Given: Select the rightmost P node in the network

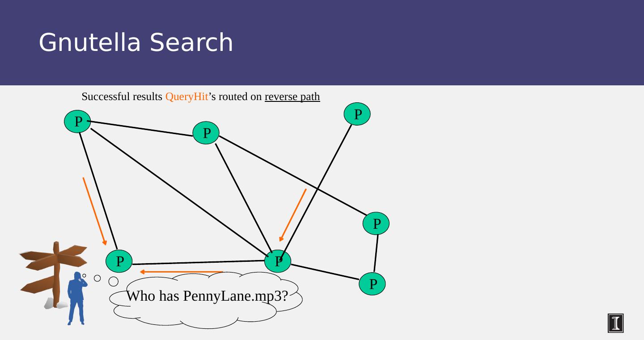Looking at the screenshot, I should 376,223.
